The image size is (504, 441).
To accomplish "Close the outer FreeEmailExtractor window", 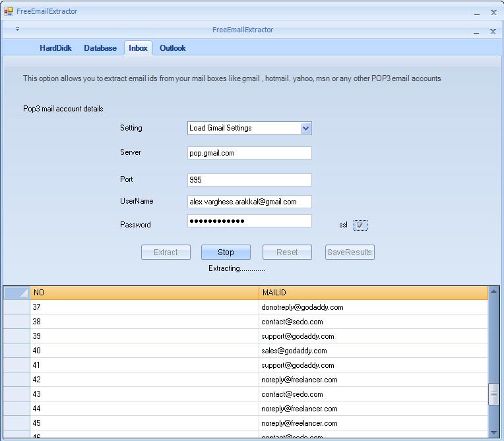I will click(493, 13).
